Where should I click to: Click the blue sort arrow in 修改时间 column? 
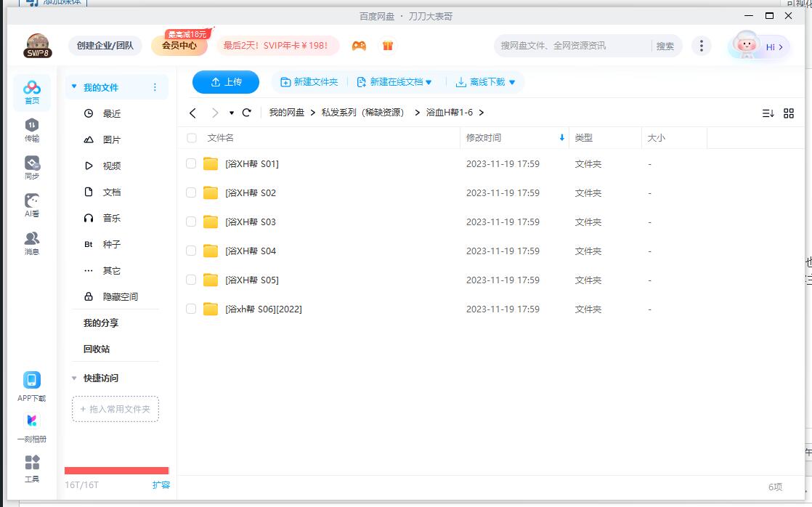pyautogui.click(x=562, y=138)
